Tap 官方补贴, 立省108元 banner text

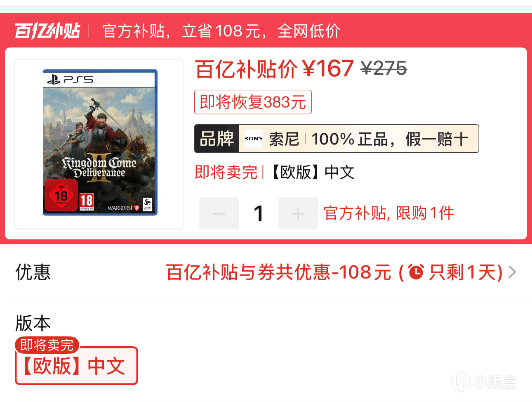coord(221,31)
